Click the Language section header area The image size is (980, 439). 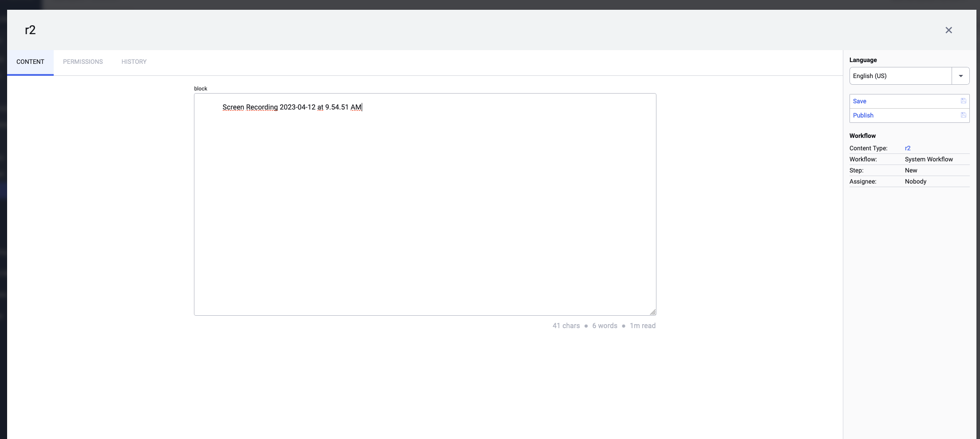pyautogui.click(x=863, y=60)
